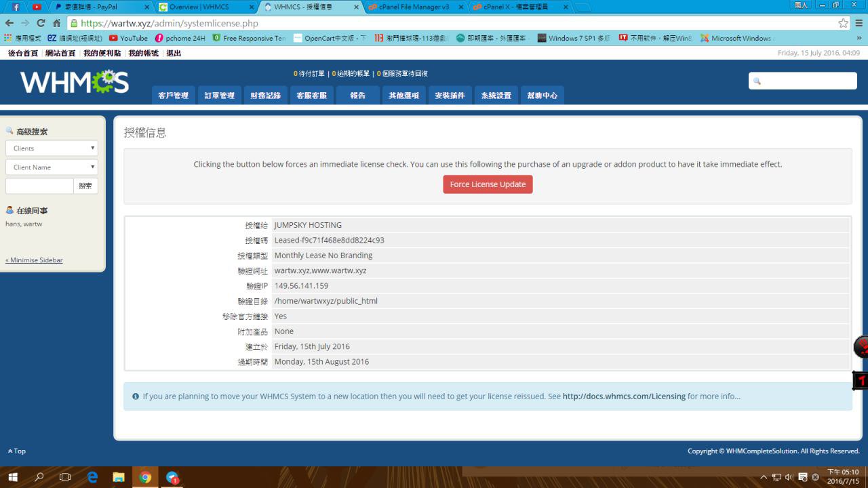Switch to the PayPal tab
This screenshot has width=868, height=488.
click(x=100, y=7)
